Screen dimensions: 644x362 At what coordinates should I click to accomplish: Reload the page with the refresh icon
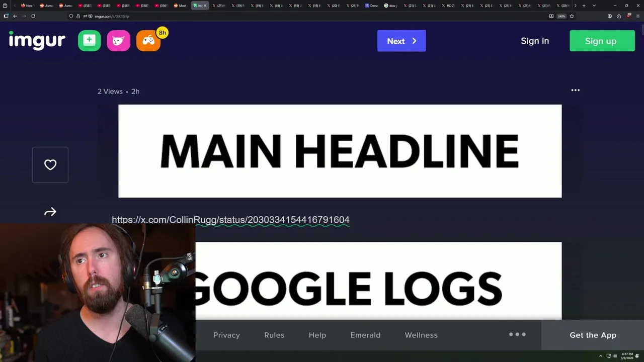(x=33, y=16)
